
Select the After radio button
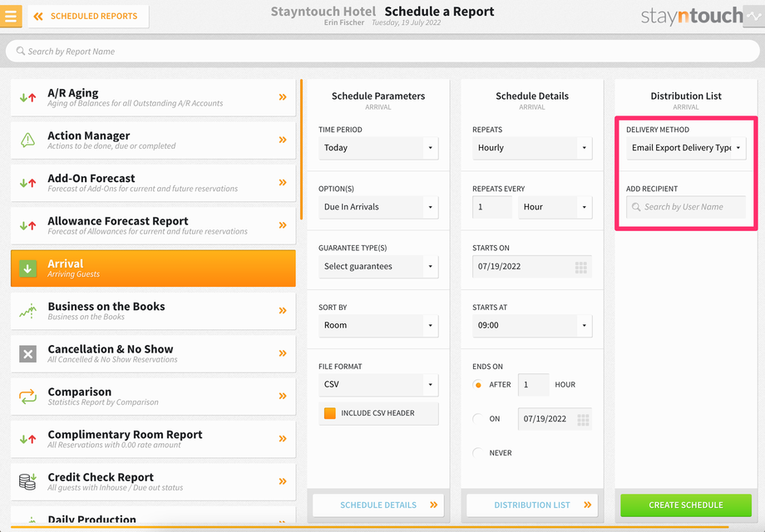tap(478, 385)
